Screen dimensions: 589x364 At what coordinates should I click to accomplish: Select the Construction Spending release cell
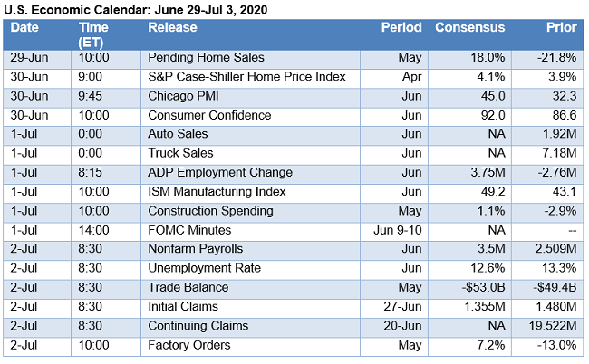[x=210, y=211]
